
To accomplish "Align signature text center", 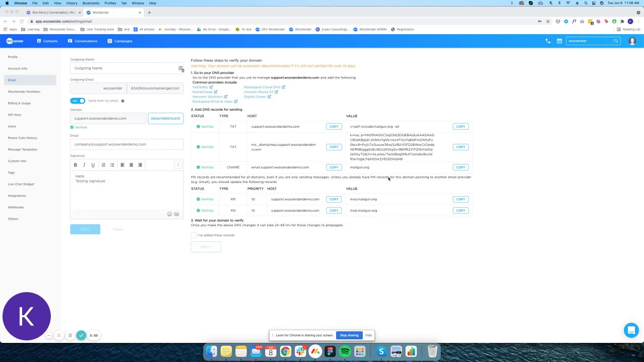I will tap(131, 165).
